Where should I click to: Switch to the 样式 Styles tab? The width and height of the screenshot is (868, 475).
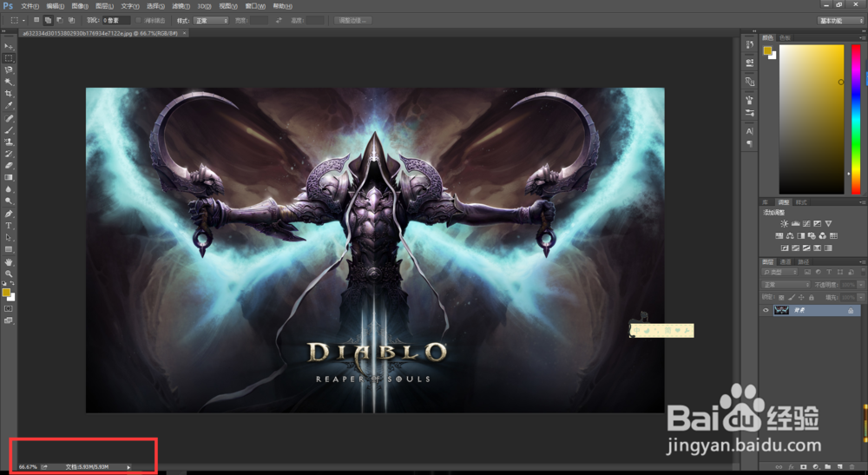pyautogui.click(x=801, y=202)
